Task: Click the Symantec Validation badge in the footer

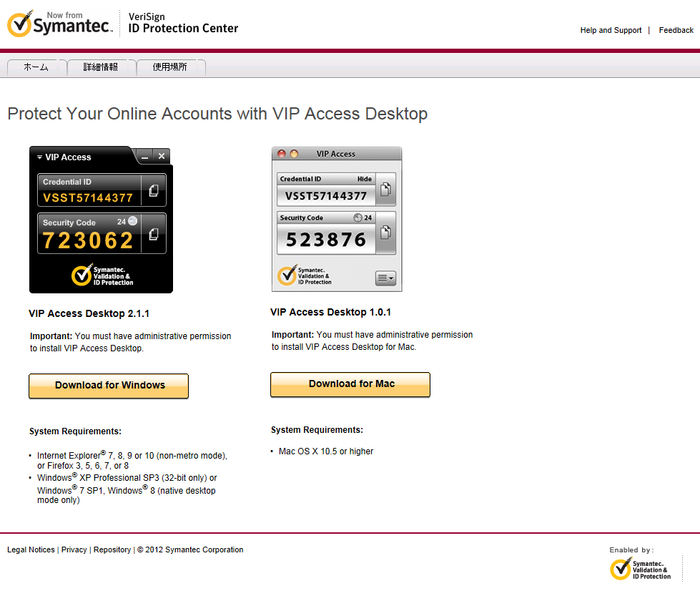Action: 641,570
